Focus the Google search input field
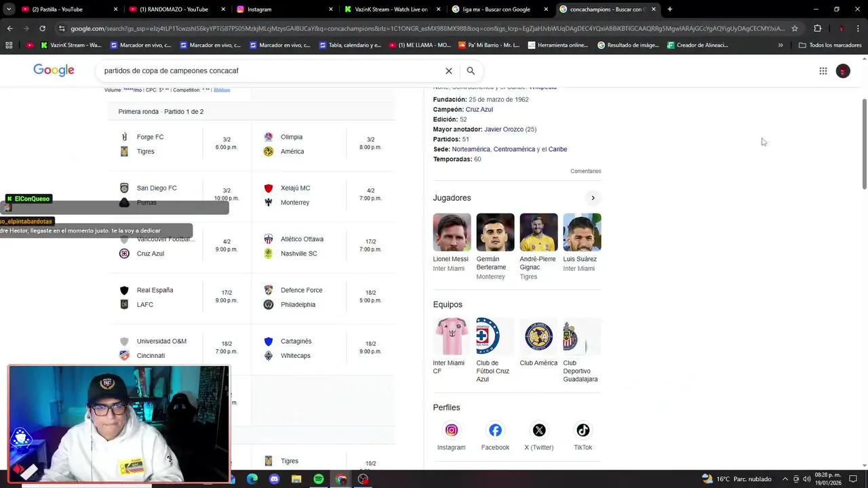This screenshot has width=868, height=488. pyautogui.click(x=271, y=70)
